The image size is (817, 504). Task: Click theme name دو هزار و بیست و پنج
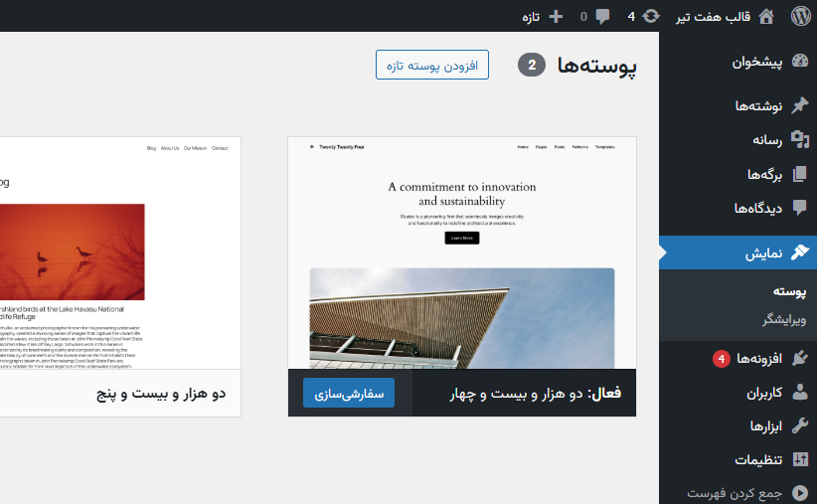(x=161, y=394)
